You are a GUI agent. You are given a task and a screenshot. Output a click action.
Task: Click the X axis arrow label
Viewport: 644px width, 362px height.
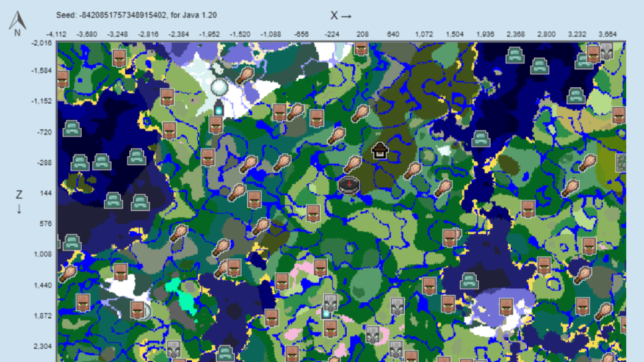339,16
